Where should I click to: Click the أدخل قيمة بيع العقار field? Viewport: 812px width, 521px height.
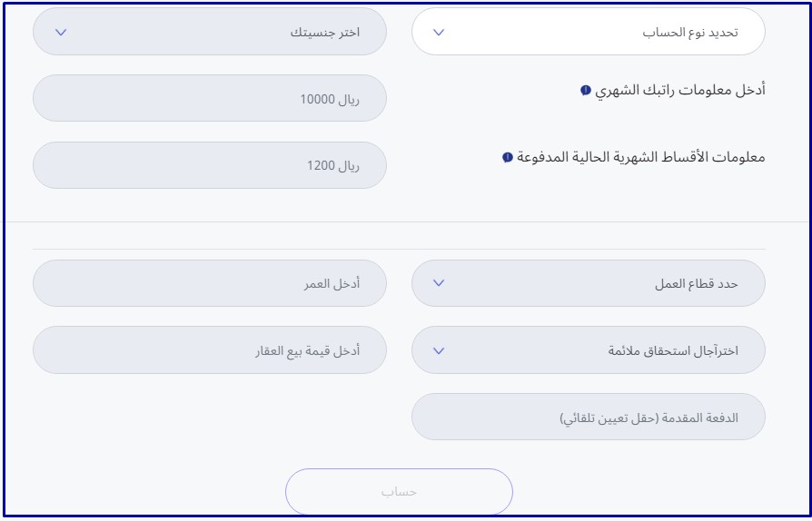coord(210,350)
